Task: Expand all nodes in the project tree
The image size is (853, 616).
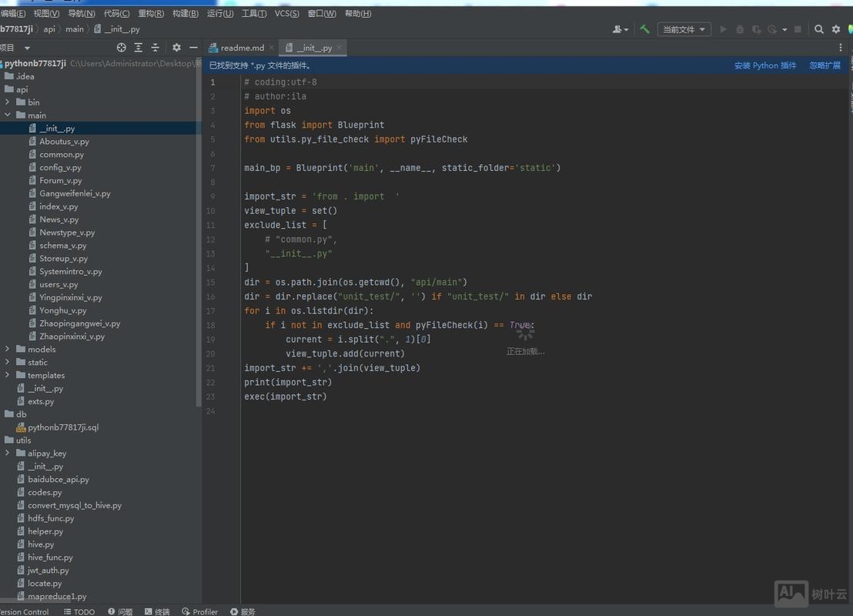Action: [138, 47]
